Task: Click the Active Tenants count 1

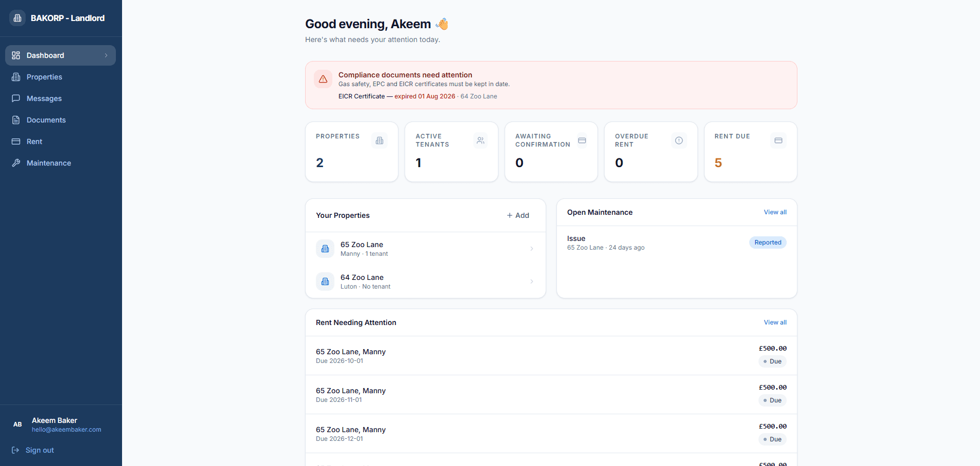Action: tap(418, 163)
